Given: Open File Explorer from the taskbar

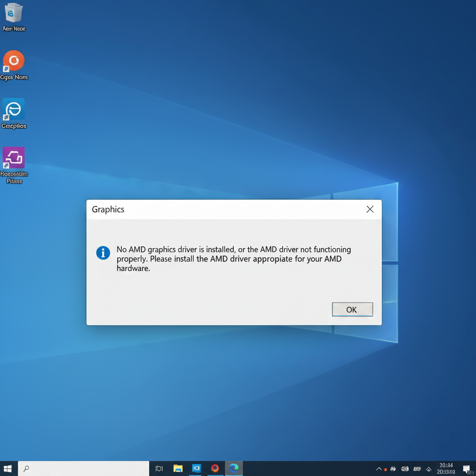Looking at the screenshot, I should point(178,469).
